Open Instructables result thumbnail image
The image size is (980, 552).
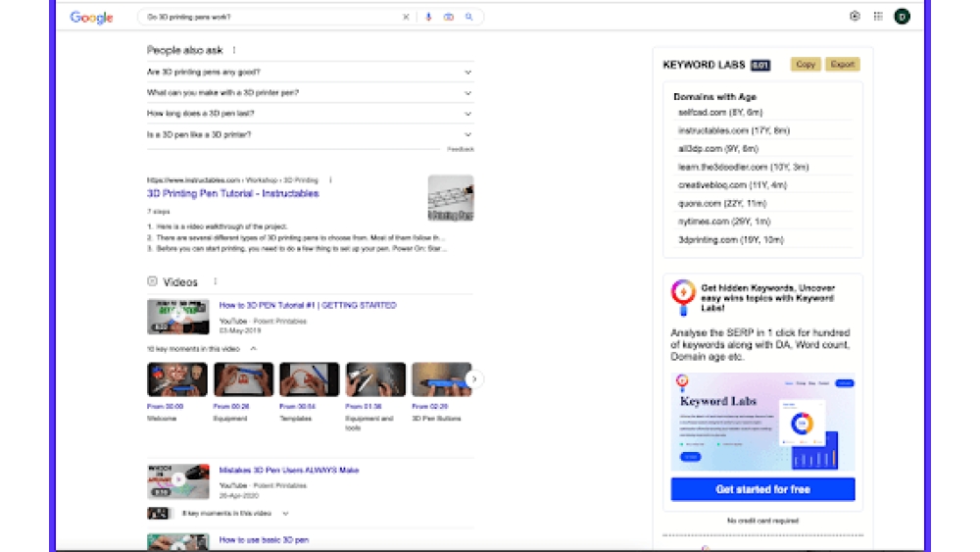point(451,198)
